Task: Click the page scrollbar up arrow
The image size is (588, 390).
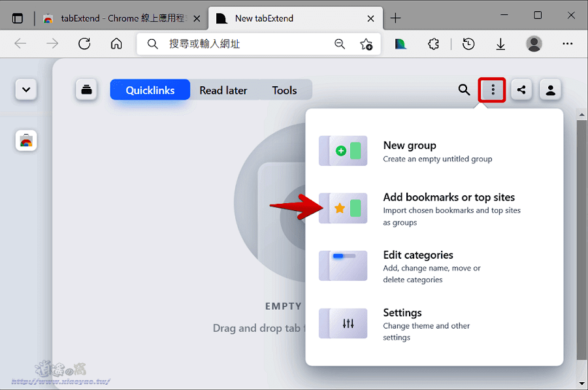Action: [581, 114]
